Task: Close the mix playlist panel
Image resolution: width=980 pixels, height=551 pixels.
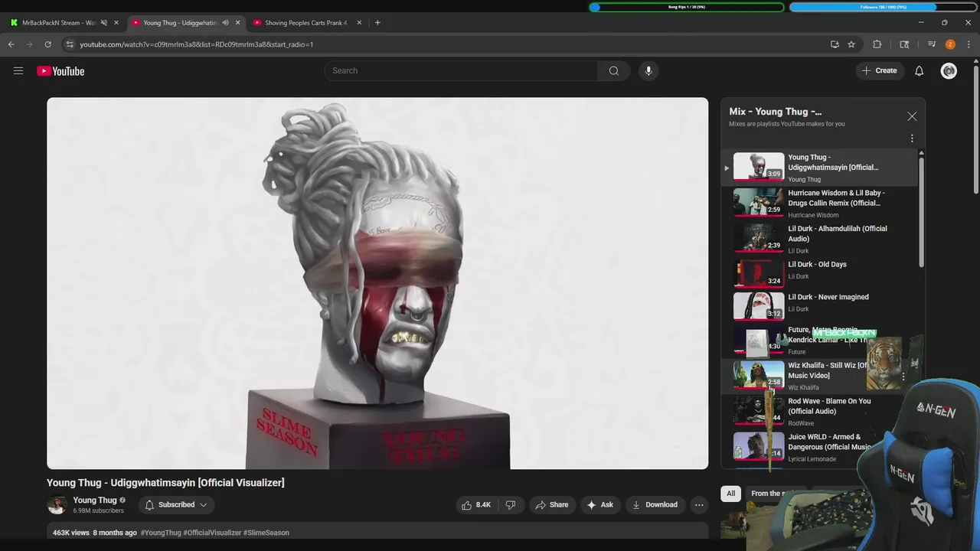Action: click(x=912, y=116)
